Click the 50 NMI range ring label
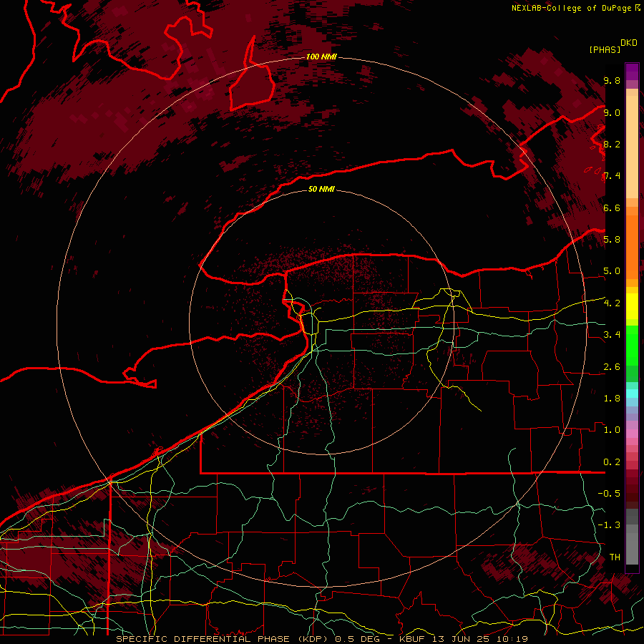 click(321, 189)
